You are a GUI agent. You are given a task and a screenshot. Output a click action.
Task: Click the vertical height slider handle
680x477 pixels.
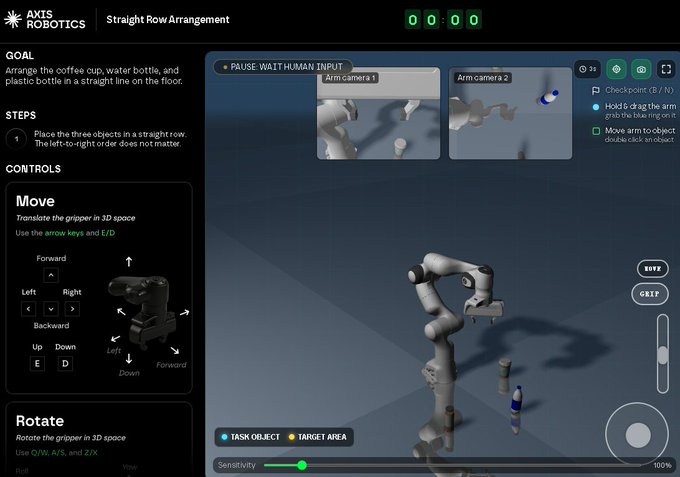coord(663,356)
